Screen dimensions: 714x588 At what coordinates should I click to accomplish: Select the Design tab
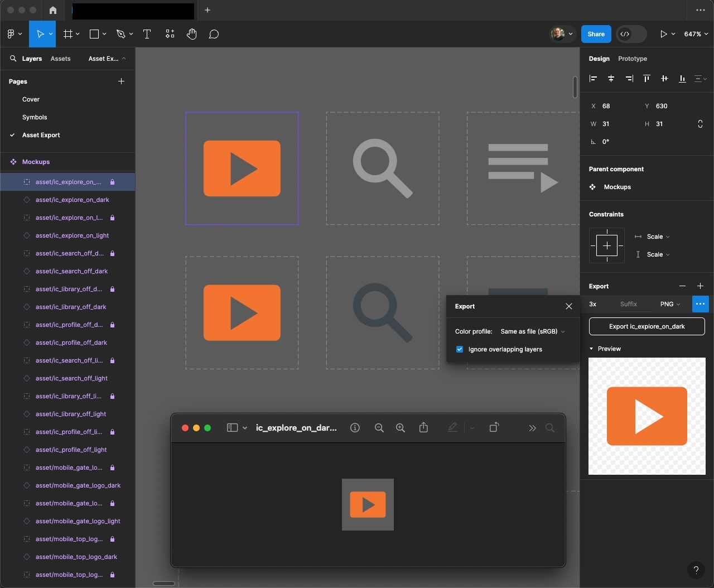coord(599,59)
